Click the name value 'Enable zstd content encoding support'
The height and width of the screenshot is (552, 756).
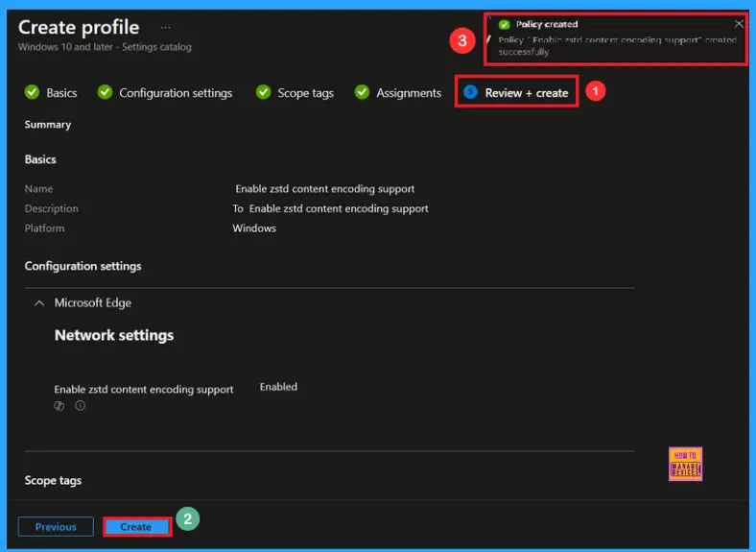click(x=325, y=189)
